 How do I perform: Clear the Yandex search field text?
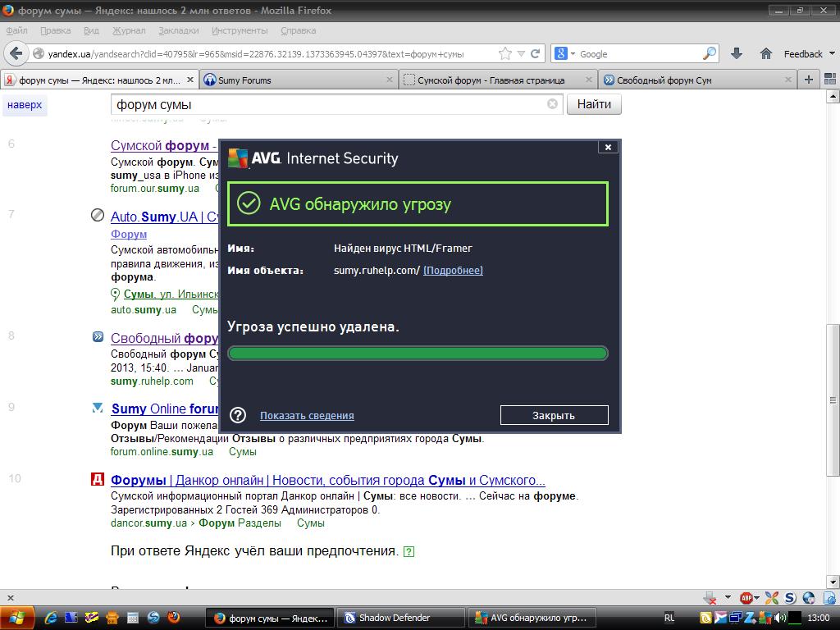coord(552,104)
